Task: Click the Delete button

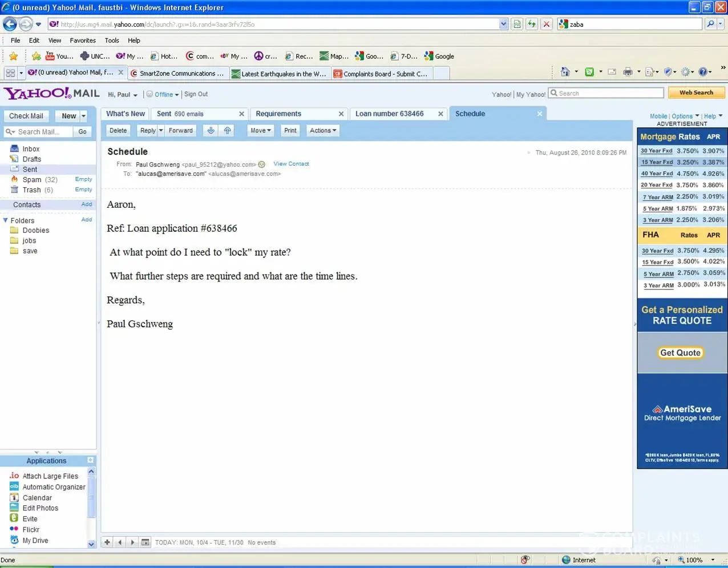Action: pos(118,131)
